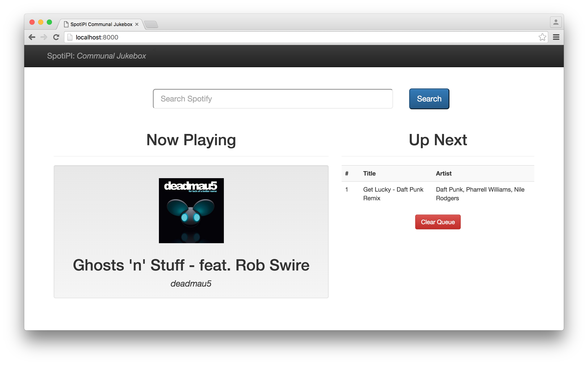The width and height of the screenshot is (588, 365).
Task: Click the Now Playing heading
Action: tap(191, 140)
